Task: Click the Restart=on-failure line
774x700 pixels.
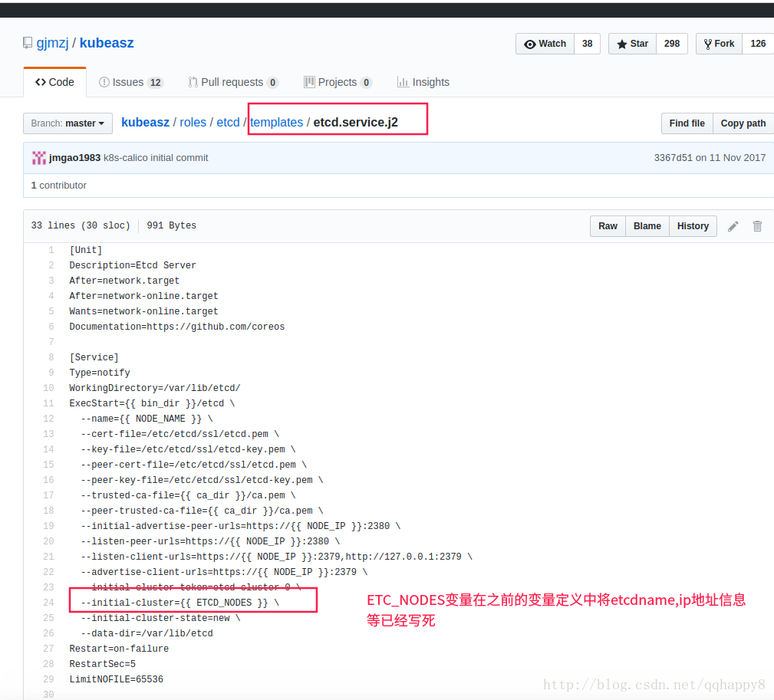Action: point(119,648)
